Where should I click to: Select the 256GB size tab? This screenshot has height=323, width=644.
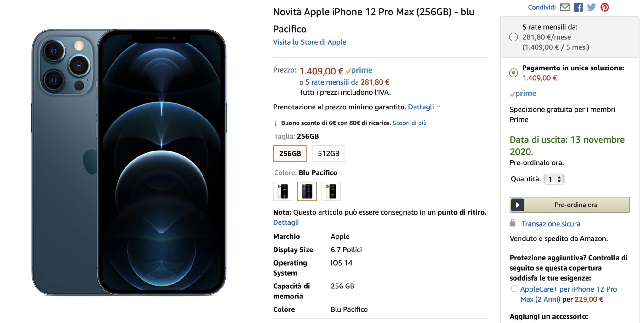[x=289, y=153]
